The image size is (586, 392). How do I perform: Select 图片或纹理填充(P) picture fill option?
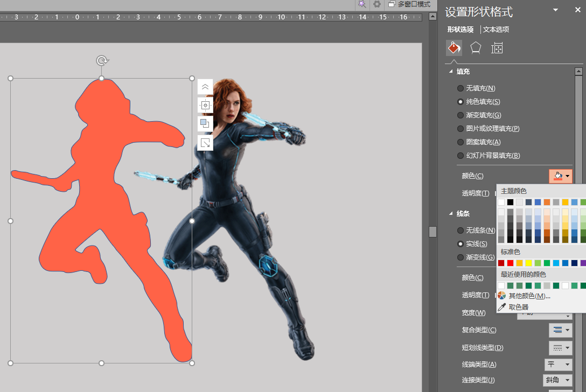click(488, 129)
